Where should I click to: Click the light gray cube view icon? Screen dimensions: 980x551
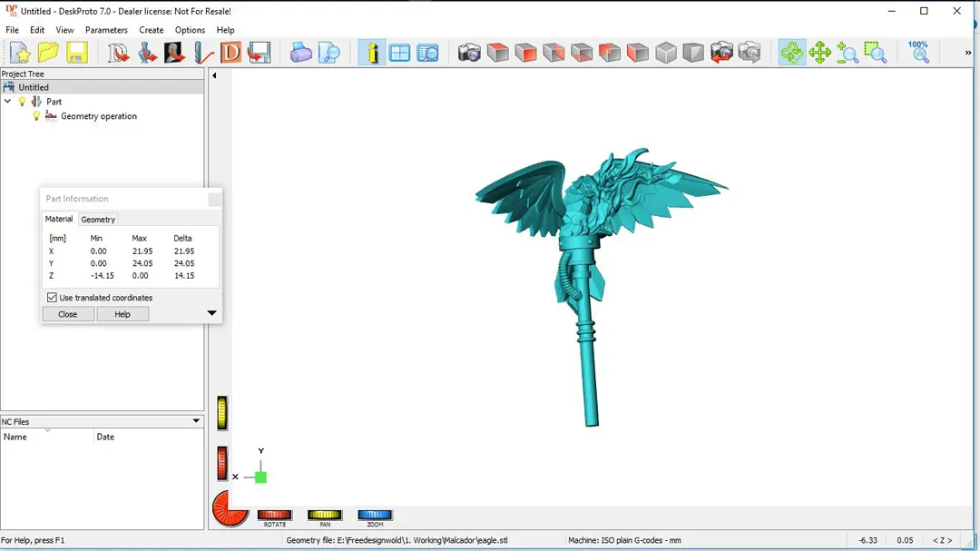(x=666, y=53)
